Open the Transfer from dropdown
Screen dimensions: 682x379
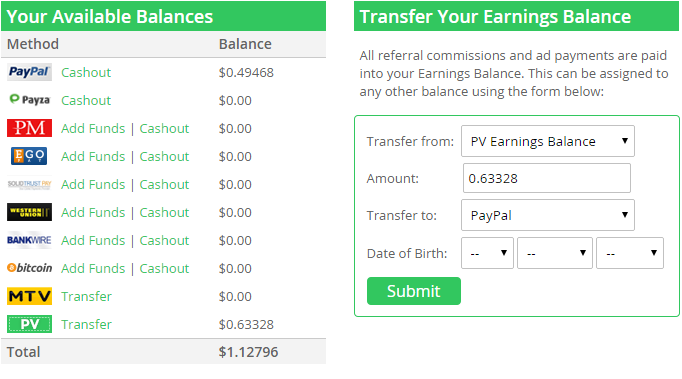point(548,141)
